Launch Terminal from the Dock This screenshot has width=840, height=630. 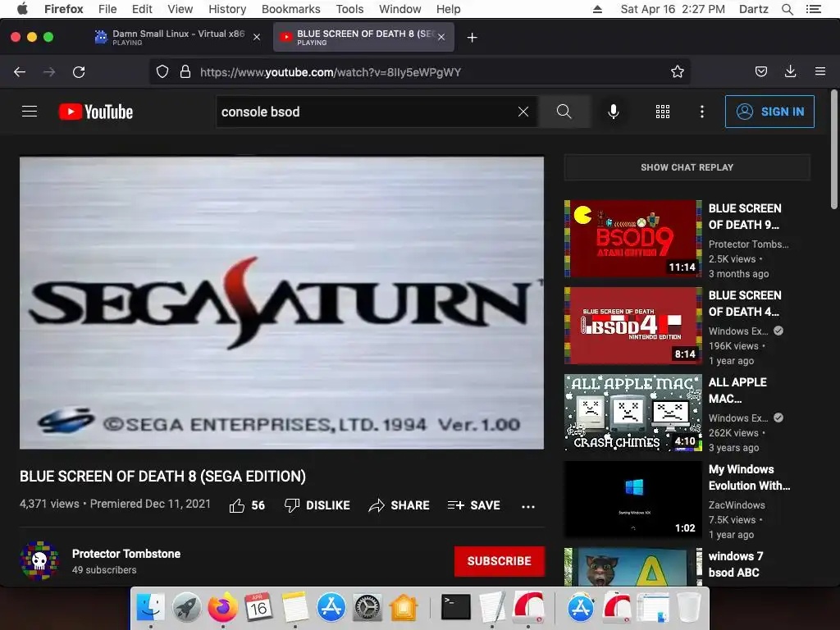coord(456,608)
